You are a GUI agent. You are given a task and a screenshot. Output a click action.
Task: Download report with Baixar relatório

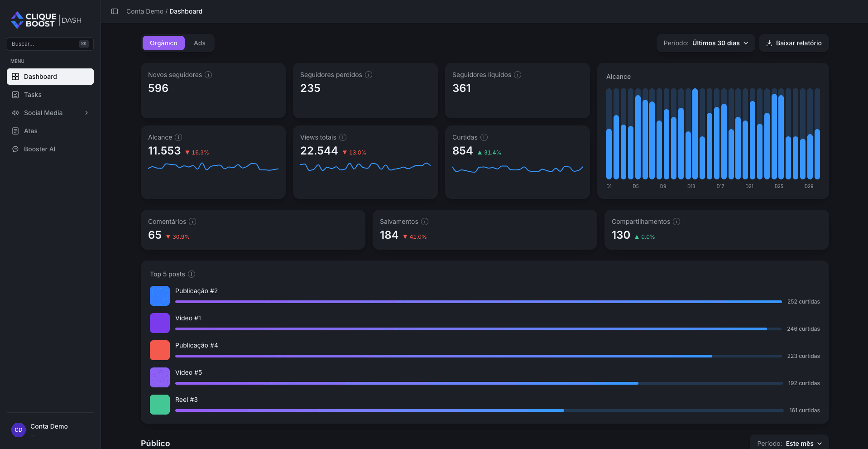[794, 43]
